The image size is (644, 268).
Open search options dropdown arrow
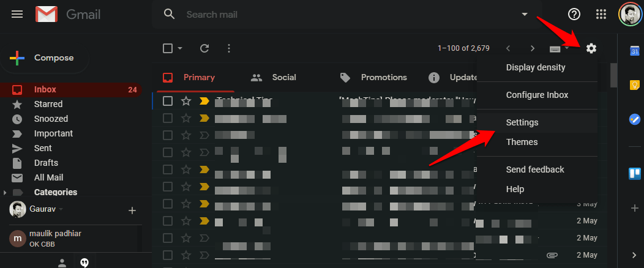click(524, 14)
